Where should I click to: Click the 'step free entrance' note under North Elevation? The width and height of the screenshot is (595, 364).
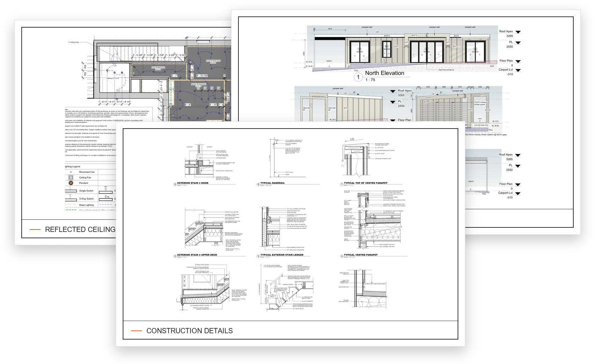coord(446,70)
